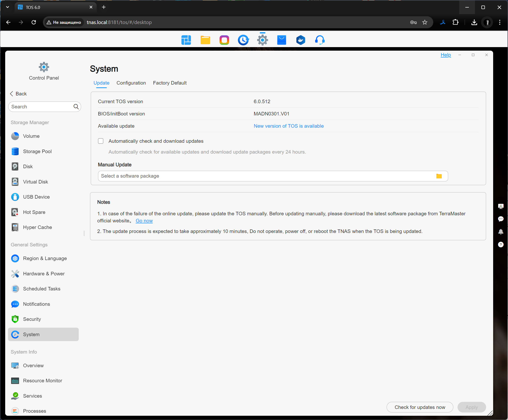The width and height of the screenshot is (508, 420).
Task: Open the Backup clock icon in the dock
Action: [x=243, y=40]
